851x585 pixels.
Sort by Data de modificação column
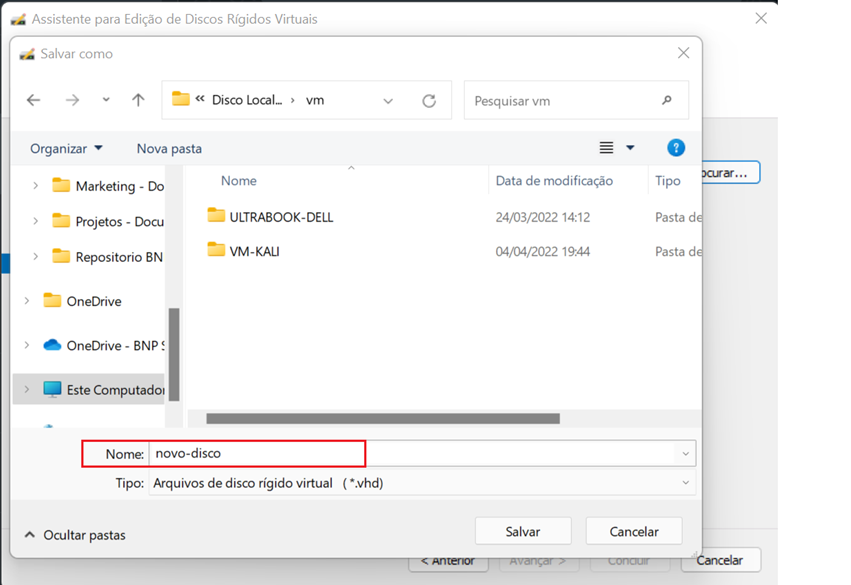(x=553, y=181)
